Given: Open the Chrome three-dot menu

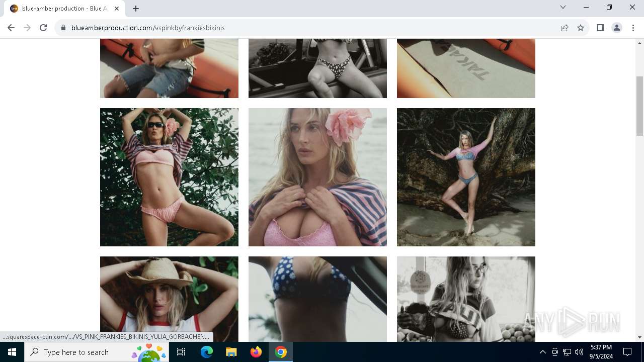Looking at the screenshot, I should (633, 28).
